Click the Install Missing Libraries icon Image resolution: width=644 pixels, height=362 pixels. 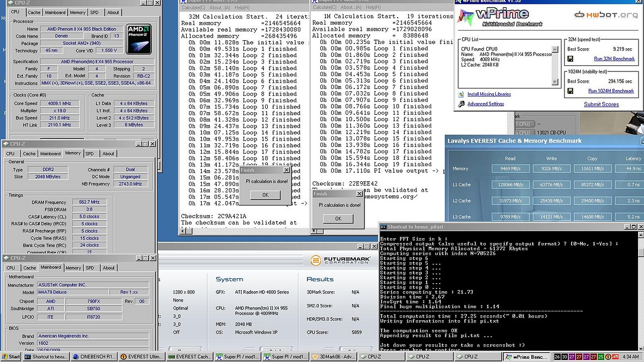coord(461,94)
